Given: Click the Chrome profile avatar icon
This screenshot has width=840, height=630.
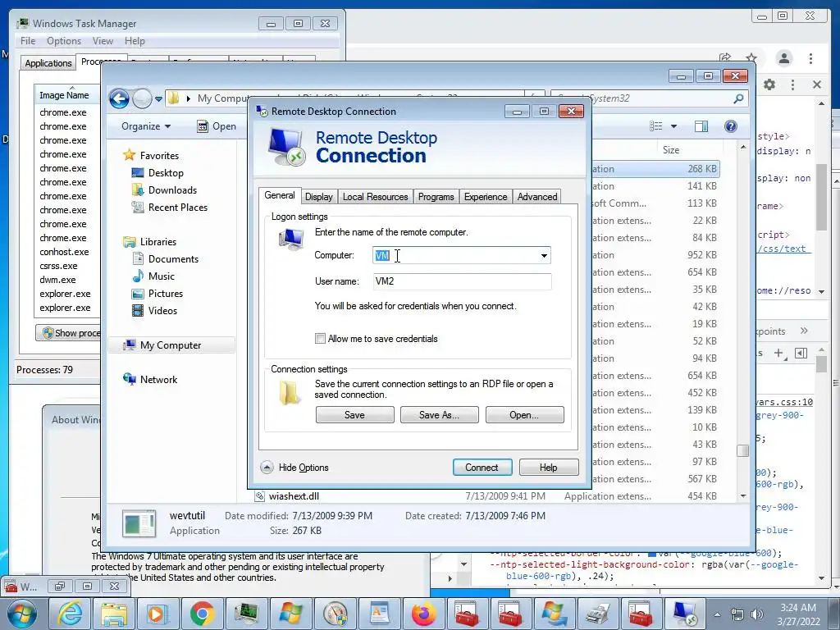Looking at the screenshot, I should tap(783, 58).
